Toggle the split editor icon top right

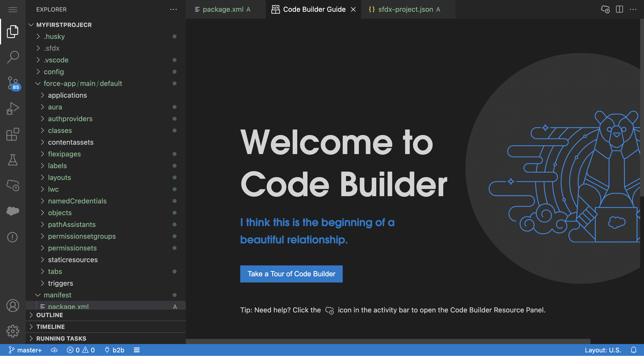point(619,9)
